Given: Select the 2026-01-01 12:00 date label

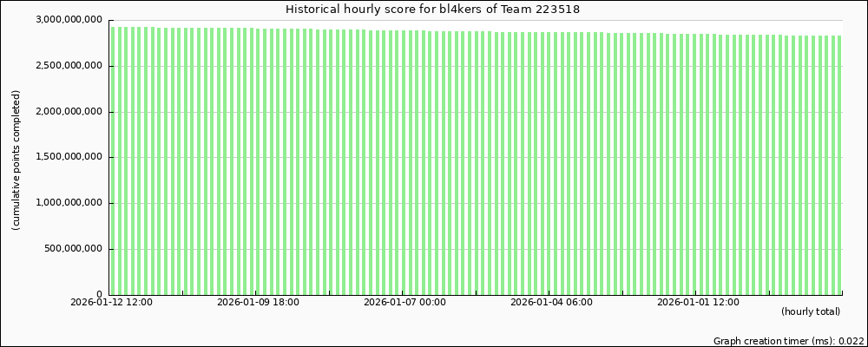Looking at the screenshot, I should coord(698,303).
